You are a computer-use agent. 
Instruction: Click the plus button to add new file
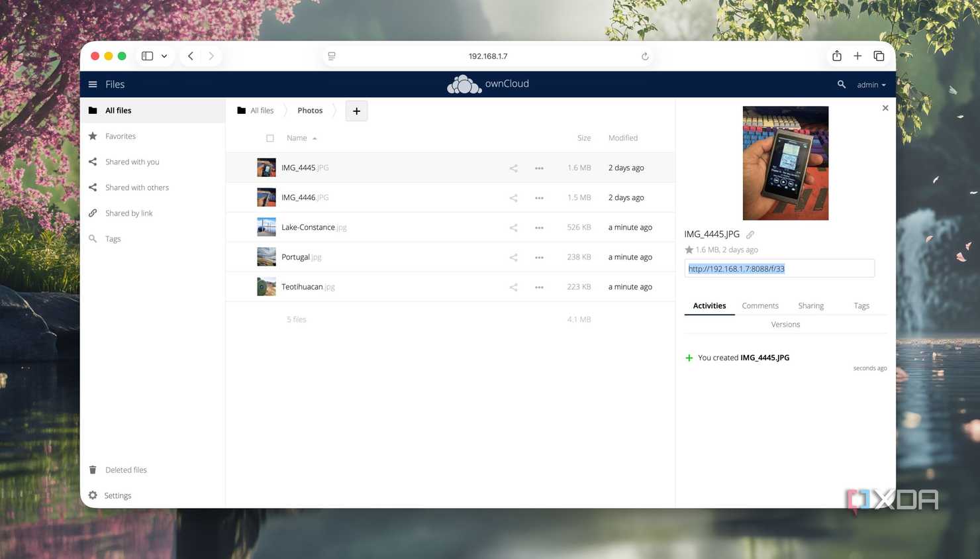[x=356, y=111]
